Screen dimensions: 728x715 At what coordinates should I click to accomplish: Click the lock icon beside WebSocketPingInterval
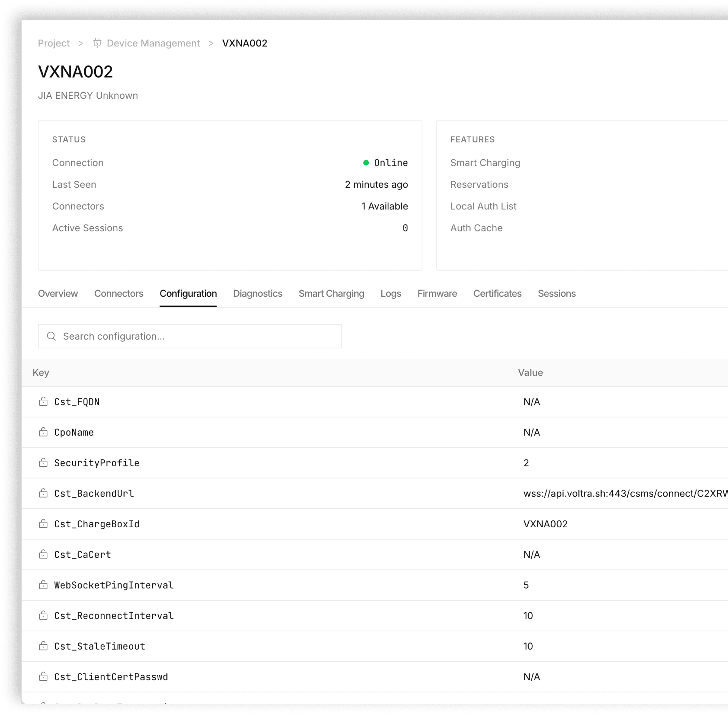coord(43,584)
